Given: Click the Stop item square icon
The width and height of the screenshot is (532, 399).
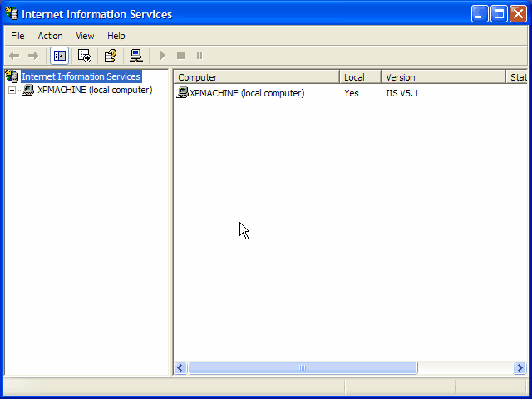Looking at the screenshot, I should click(181, 56).
